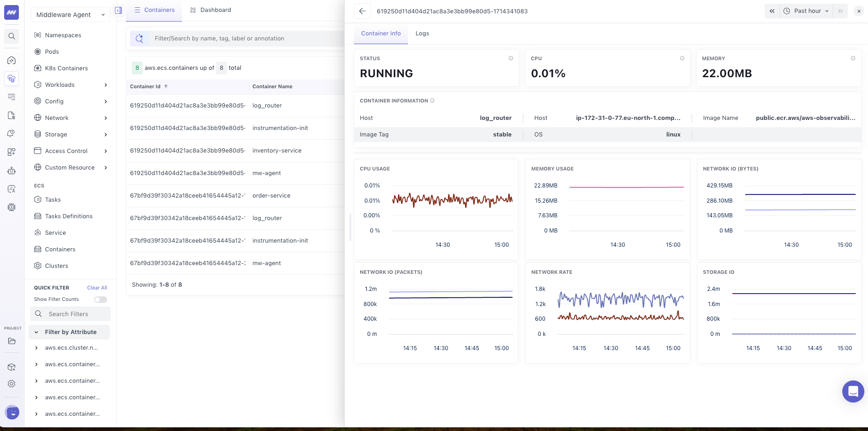Image resolution: width=868 pixels, height=431 pixels.
Task: Open the project folder icon
Action: tap(12, 341)
